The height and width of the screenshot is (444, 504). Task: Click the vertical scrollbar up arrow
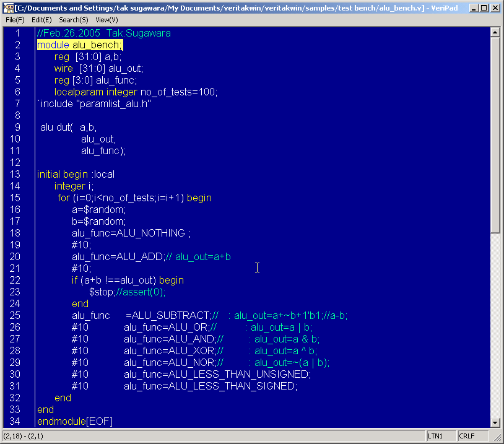[x=495, y=32]
